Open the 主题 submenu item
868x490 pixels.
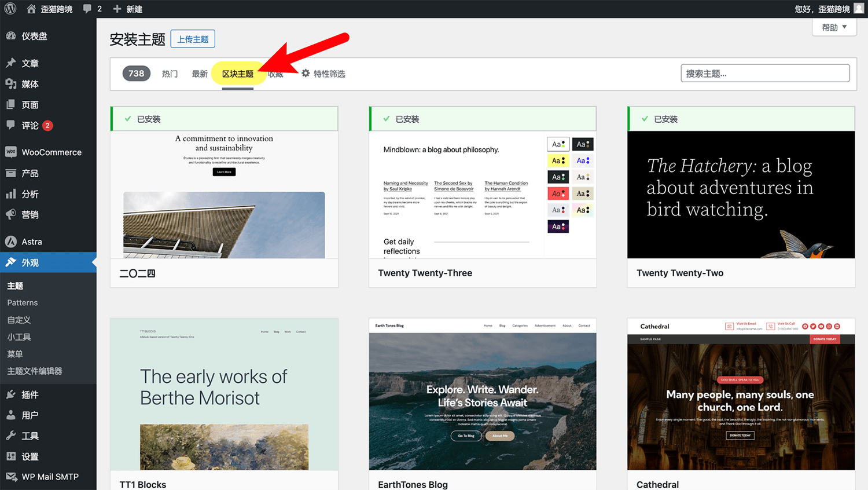point(15,286)
